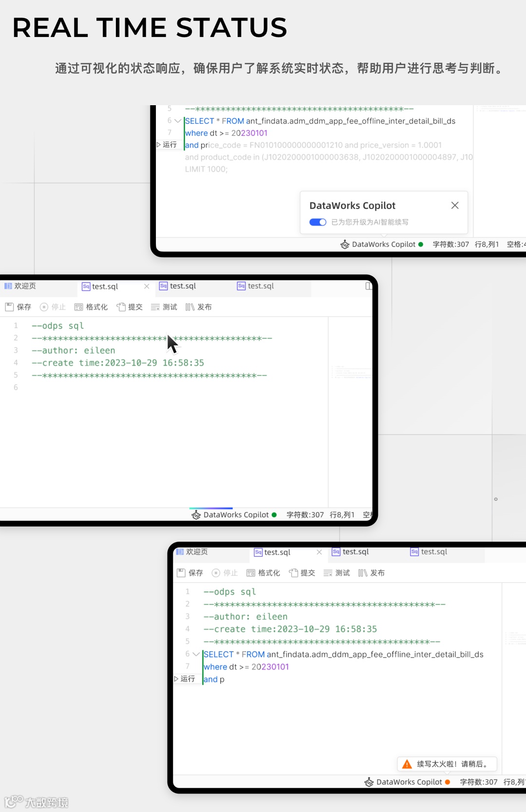Click 字符数:307 in bottom window status bar
Image resolution: width=526 pixels, height=812 pixels.
click(479, 782)
